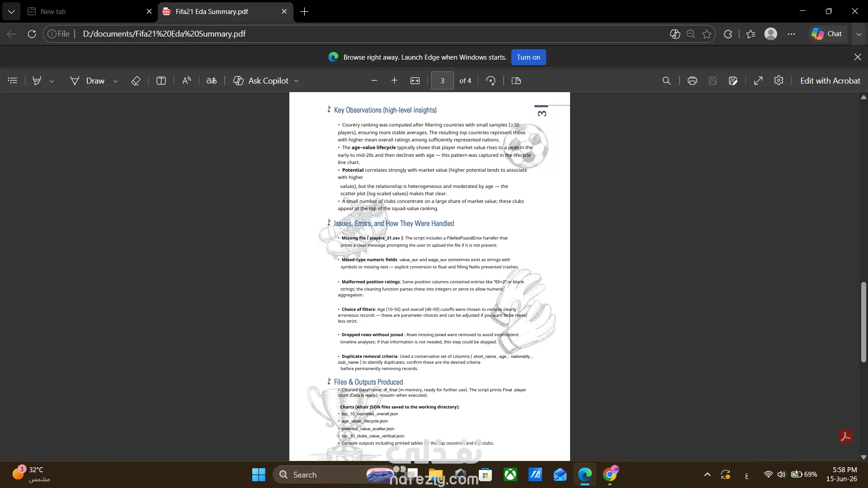Image resolution: width=868 pixels, height=488 pixels.
Task: Reload the current page
Action: [x=32, y=34]
